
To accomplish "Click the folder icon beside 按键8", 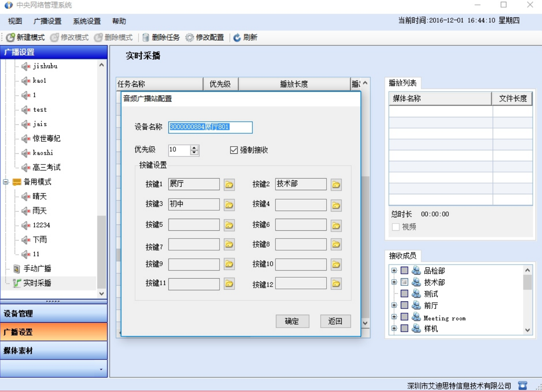I will pos(336,244).
